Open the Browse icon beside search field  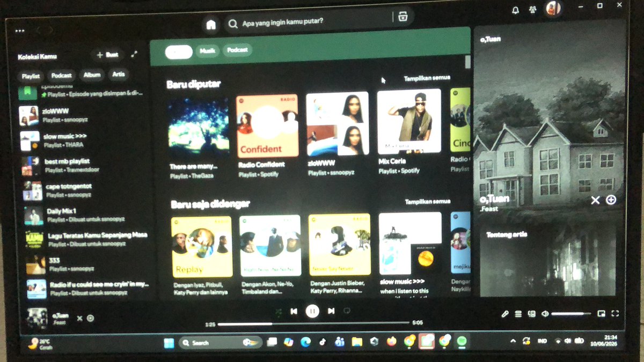[x=403, y=17]
